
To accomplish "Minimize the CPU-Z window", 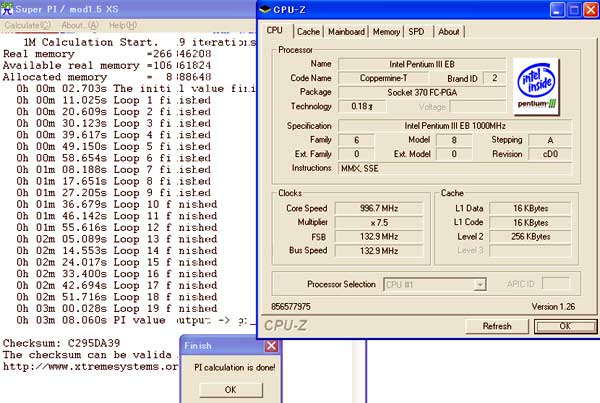I will (557, 10).
